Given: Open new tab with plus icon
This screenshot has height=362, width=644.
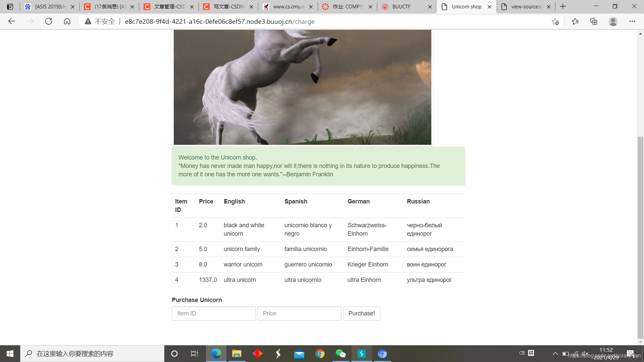Looking at the screenshot, I should (563, 7).
